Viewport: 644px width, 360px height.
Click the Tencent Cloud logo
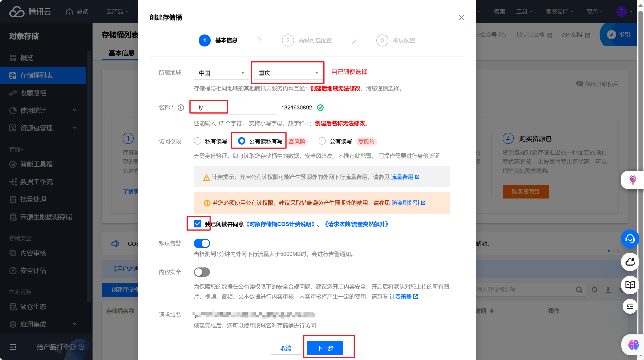30,12
